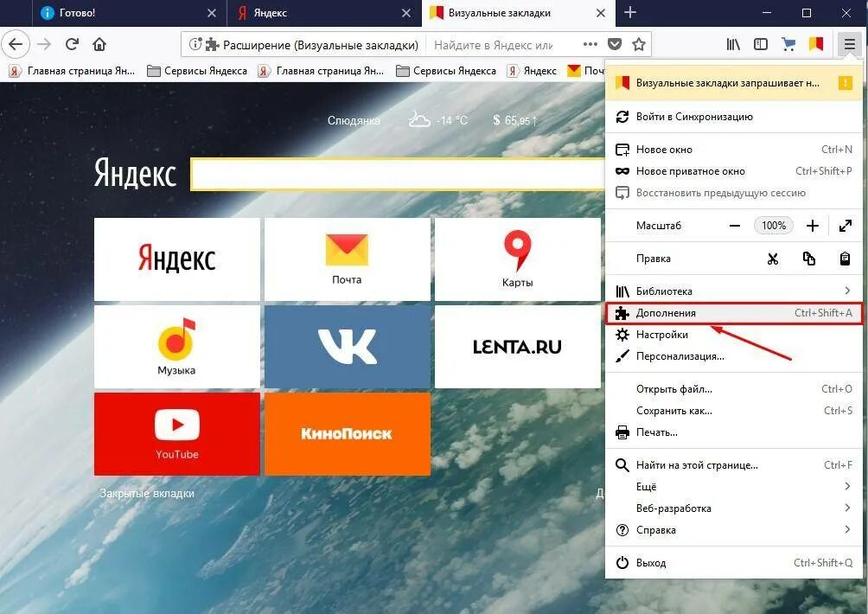This screenshot has width=868, height=614.
Task: Open the home page via house icon
Action: pos(99,44)
